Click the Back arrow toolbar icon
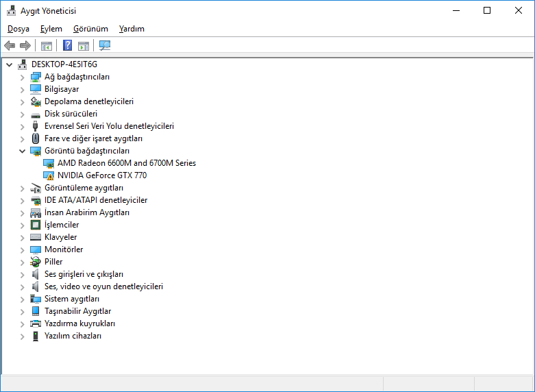The width and height of the screenshot is (535, 392). (10, 45)
